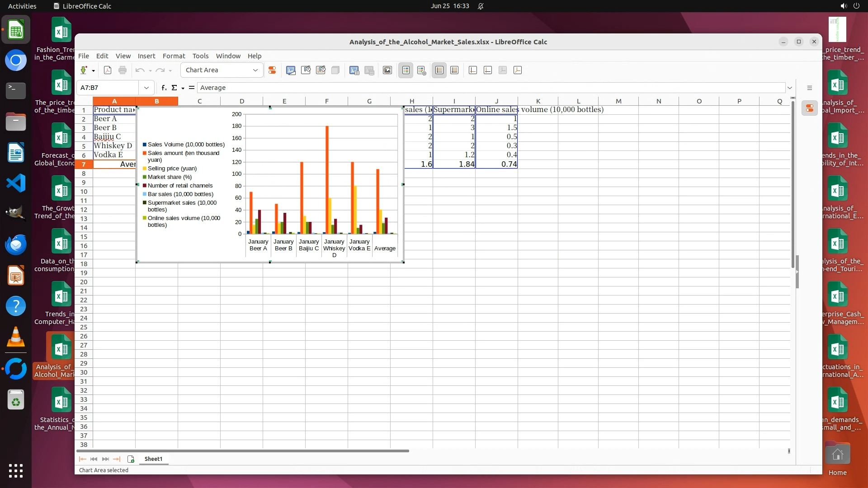868x488 pixels.
Task: Click the orange Sales amount legend swatch
Action: click(145, 153)
